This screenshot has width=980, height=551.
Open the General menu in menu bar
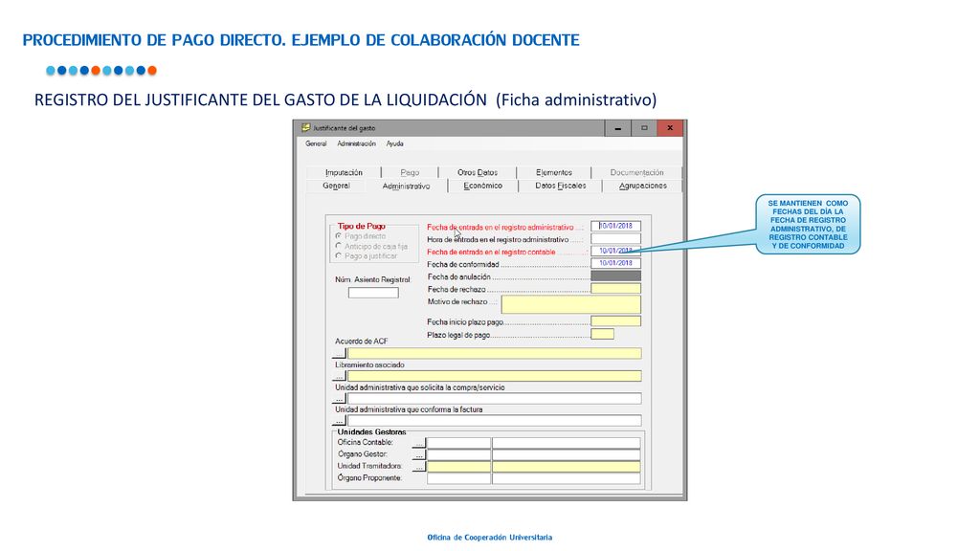(316, 143)
